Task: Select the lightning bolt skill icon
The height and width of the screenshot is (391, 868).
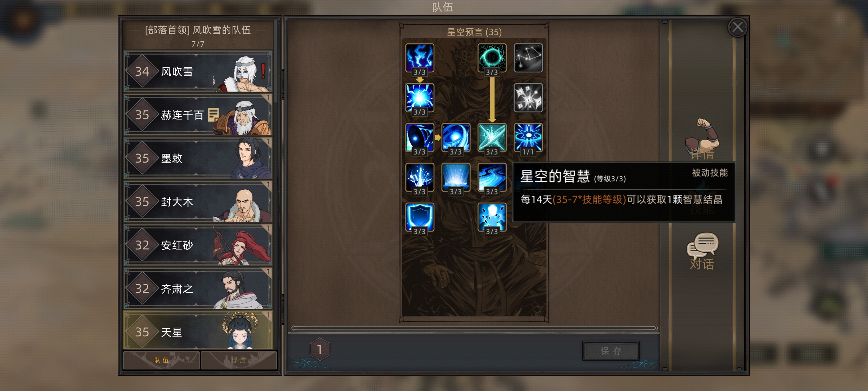Action: (420, 58)
